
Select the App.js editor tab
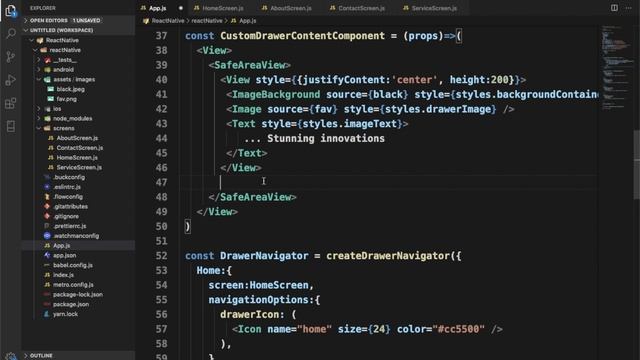[x=158, y=8]
